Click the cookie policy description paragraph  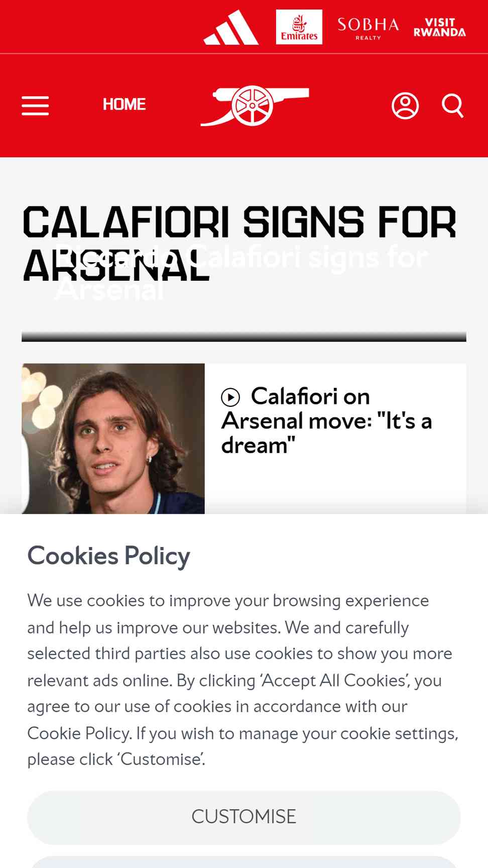[243, 680]
